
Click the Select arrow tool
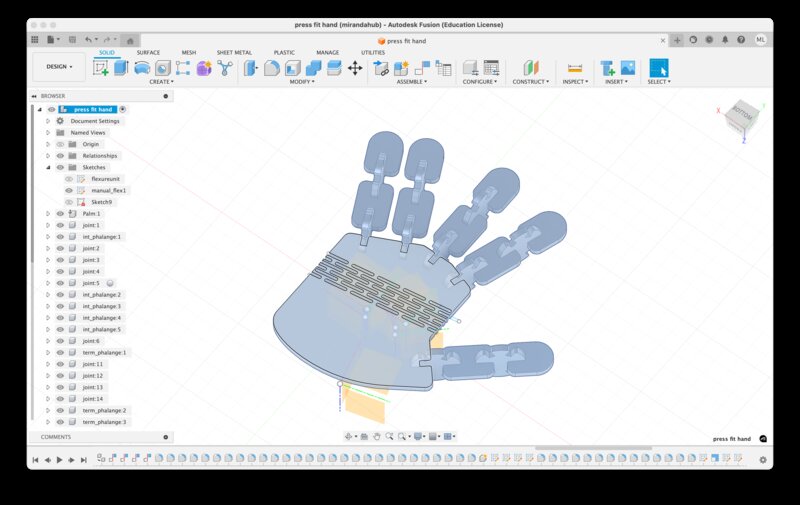[659, 68]
